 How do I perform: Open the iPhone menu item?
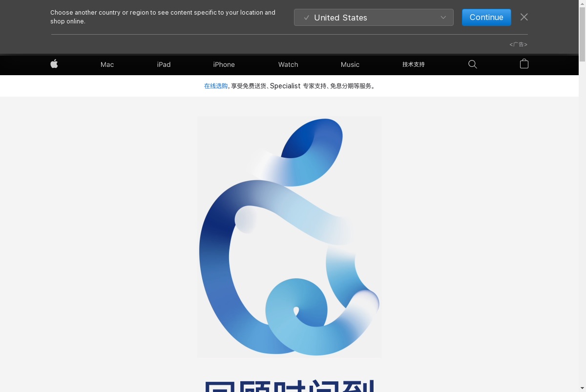224,64
